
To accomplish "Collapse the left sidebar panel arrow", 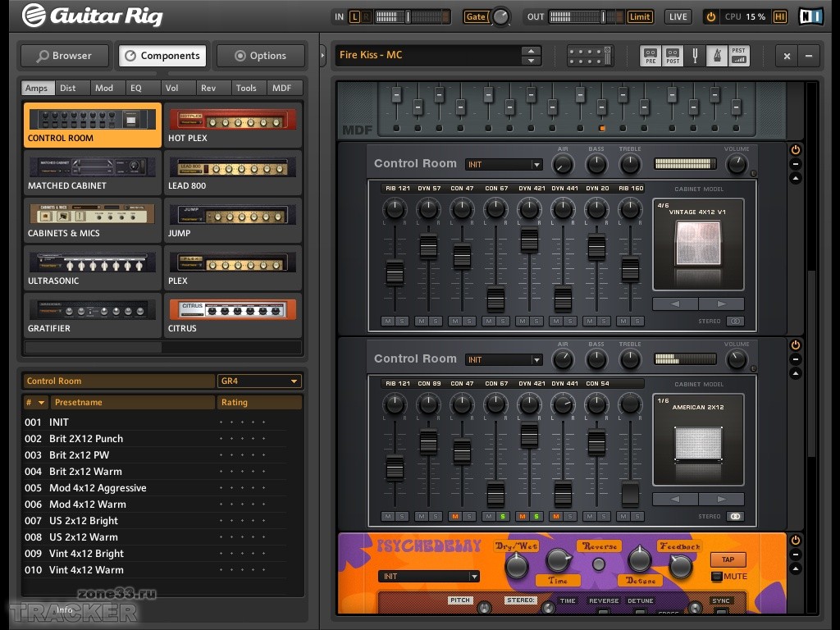I will (x=322, y=55).
